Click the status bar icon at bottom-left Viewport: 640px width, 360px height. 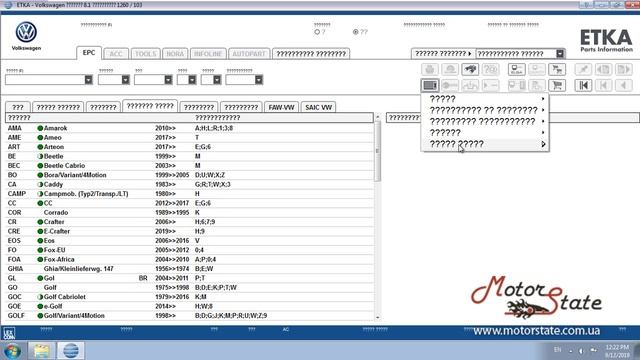[9, 333]
